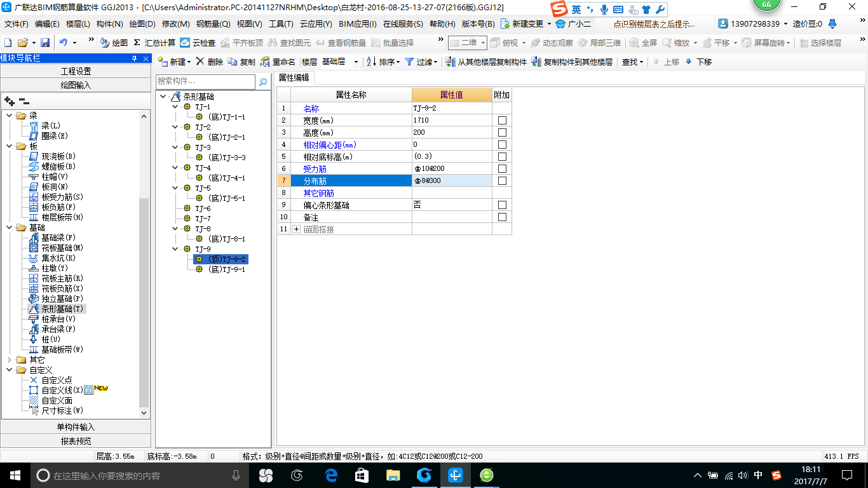This screenshot has width=868, height=488.
Task: Open the 基础层 floor dropdown
Action: point(356,62)
